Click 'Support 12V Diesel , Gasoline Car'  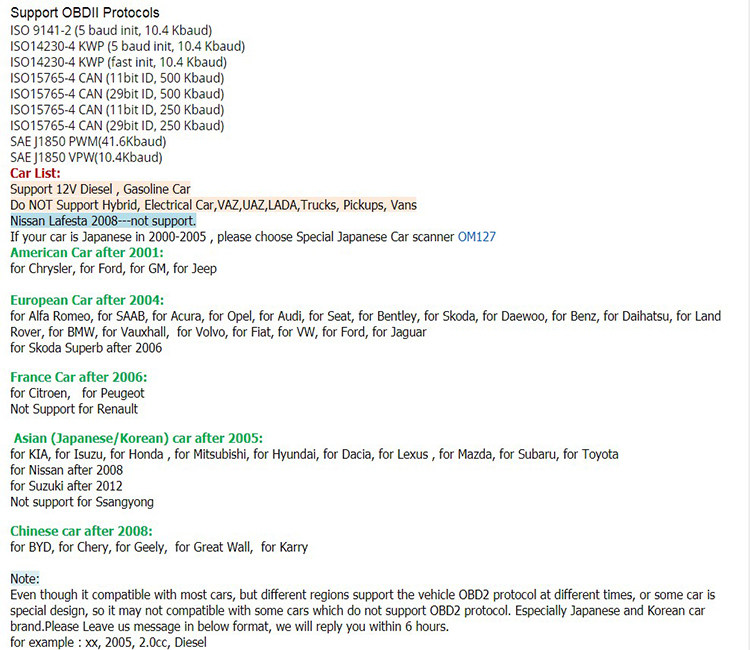pos(100,189)
